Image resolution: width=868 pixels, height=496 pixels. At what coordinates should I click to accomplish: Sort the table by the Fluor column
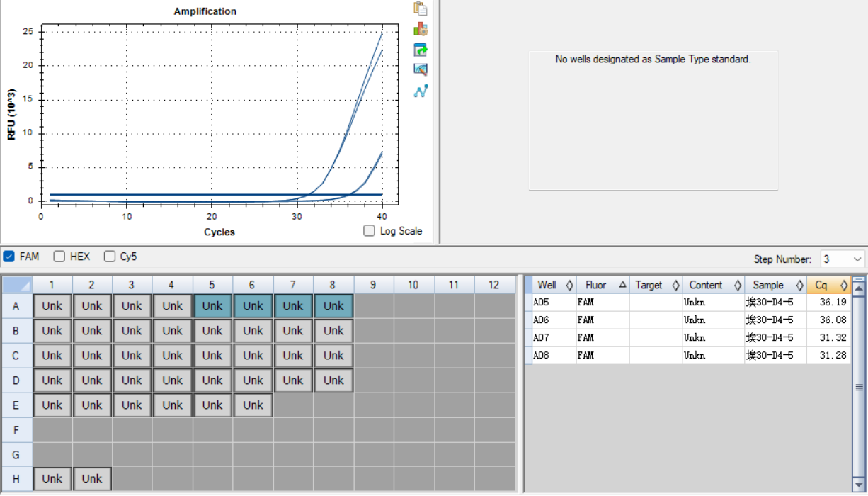point(603,285)
